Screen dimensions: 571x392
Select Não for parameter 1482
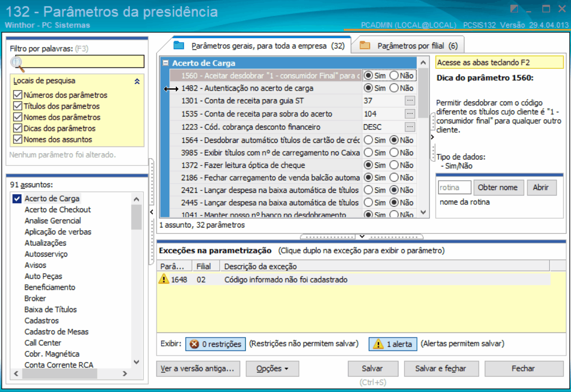pyautogui.click(x=394, y=88)
